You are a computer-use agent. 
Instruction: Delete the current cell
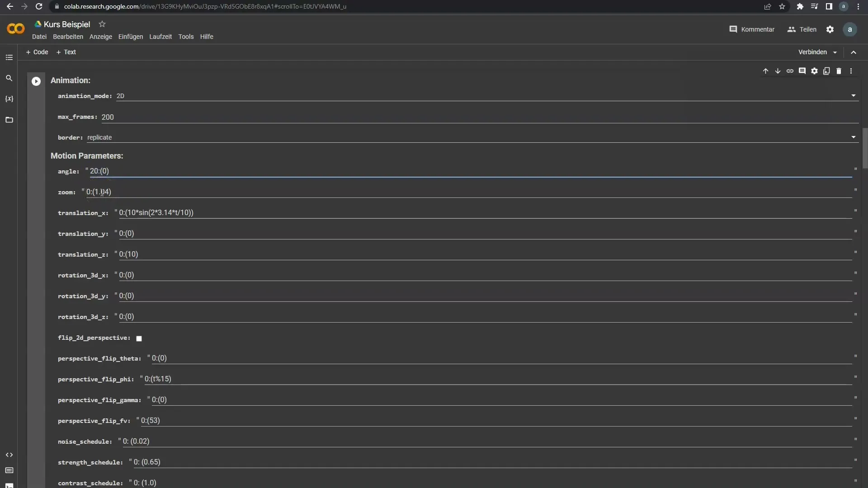click(x=839, y=71)
